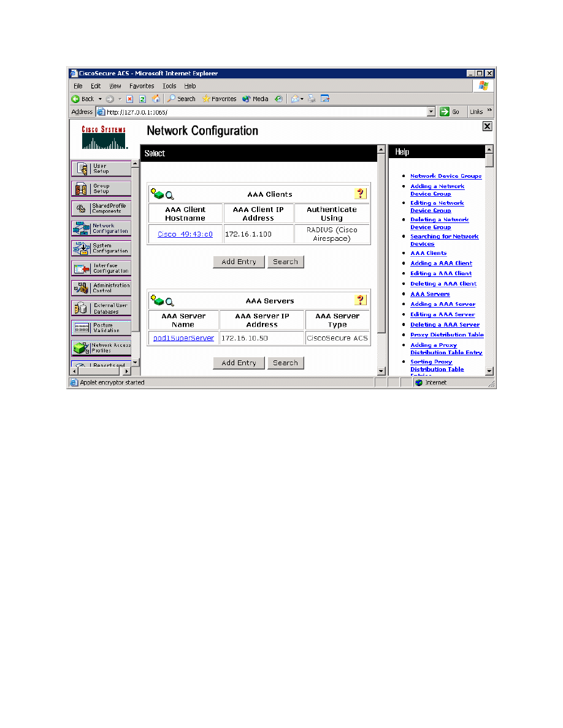This screenshot has height=728, width=563.
Task: Open Interface Configuration
Action: 101,268
